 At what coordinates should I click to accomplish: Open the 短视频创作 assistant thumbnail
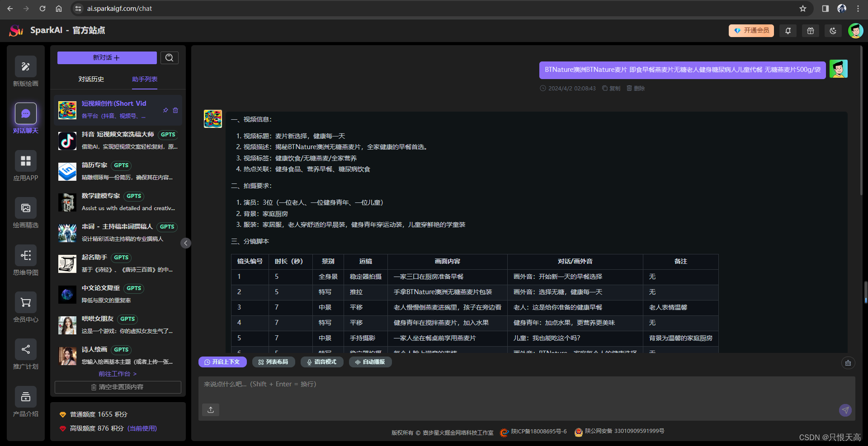pos(67,110)
